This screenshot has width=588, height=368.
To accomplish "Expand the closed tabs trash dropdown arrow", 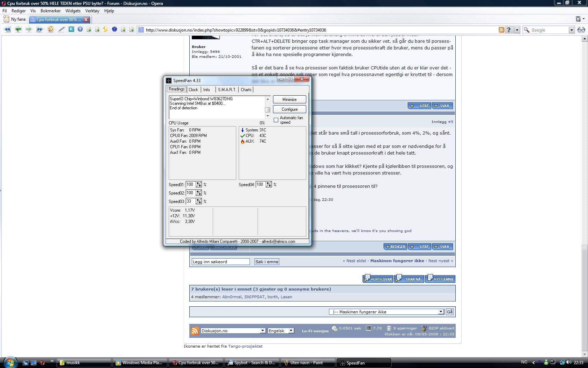I will [x=584, y=19].
